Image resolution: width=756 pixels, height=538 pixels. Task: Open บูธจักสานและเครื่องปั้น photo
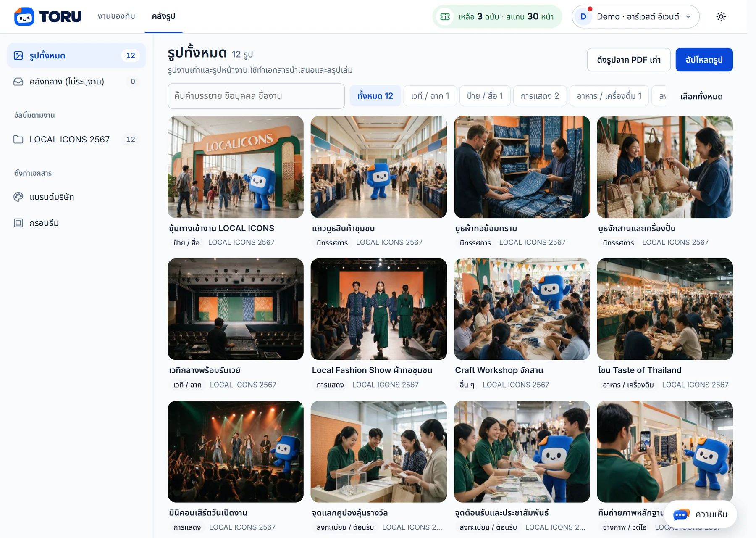point(665,167)
